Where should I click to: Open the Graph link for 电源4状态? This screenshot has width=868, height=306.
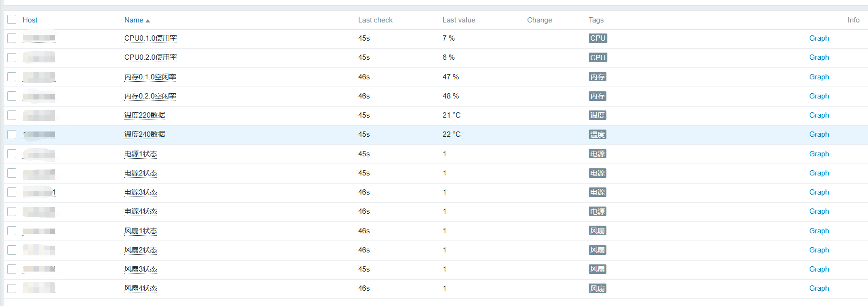pyautogui.click(x=819, y=211)
